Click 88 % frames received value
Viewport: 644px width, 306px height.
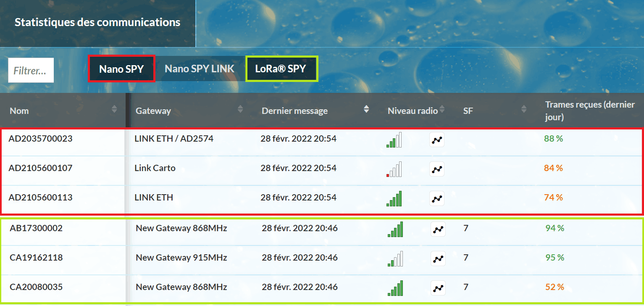click(x=554, y=139)
